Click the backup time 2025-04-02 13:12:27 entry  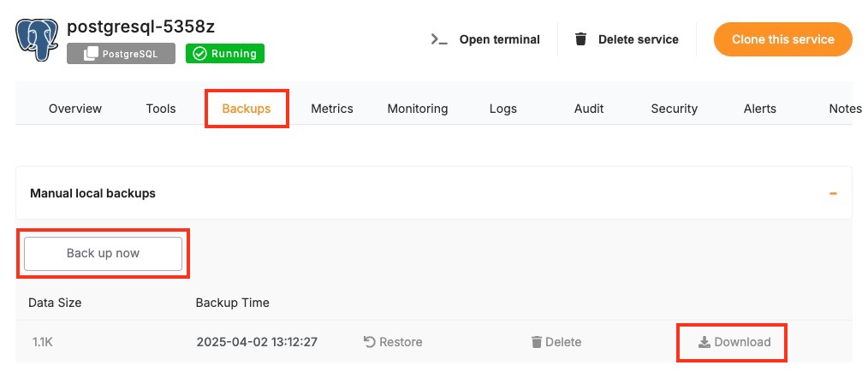(257, 342)
